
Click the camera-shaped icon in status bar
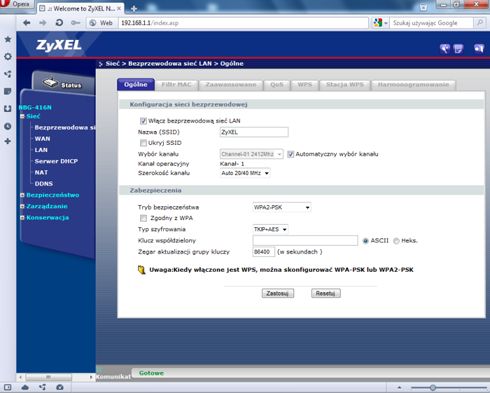coord(60,387)
